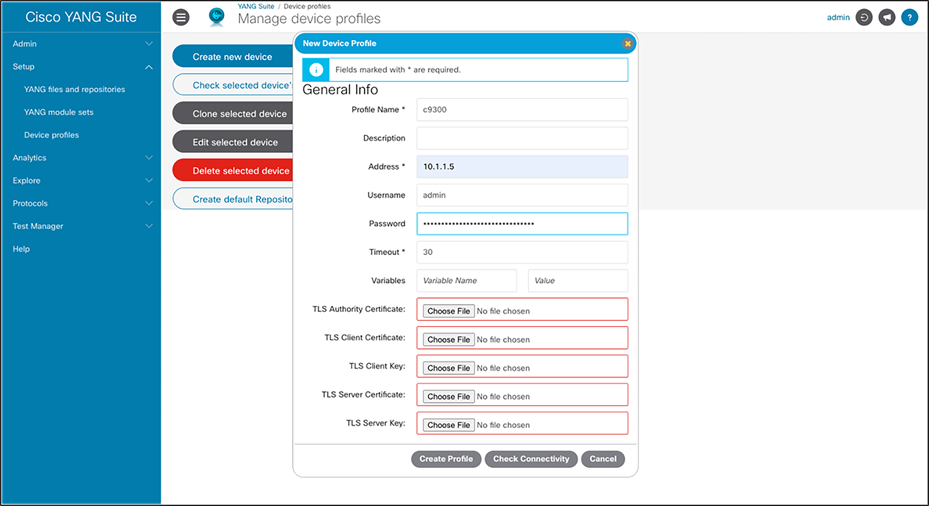Expand the Analytics sidebar section

click(x=81, y=158)
